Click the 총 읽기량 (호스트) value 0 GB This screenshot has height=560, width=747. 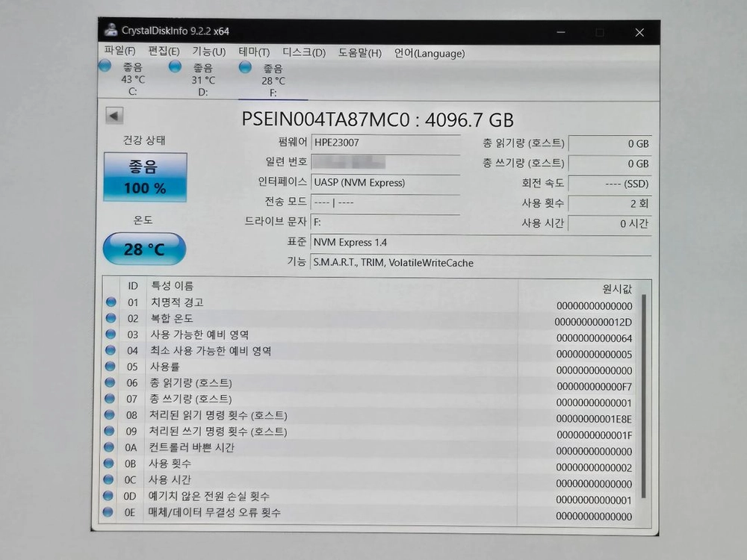(610, 143)
